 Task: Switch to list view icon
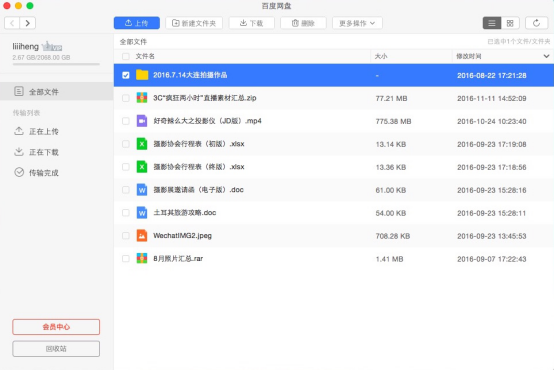point(492,23)
